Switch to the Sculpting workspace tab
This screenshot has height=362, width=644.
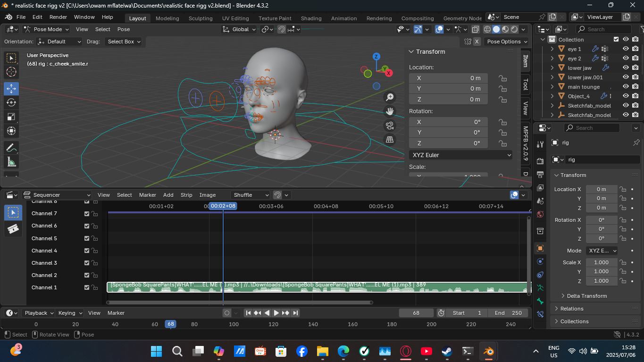[x=201, y=18]
